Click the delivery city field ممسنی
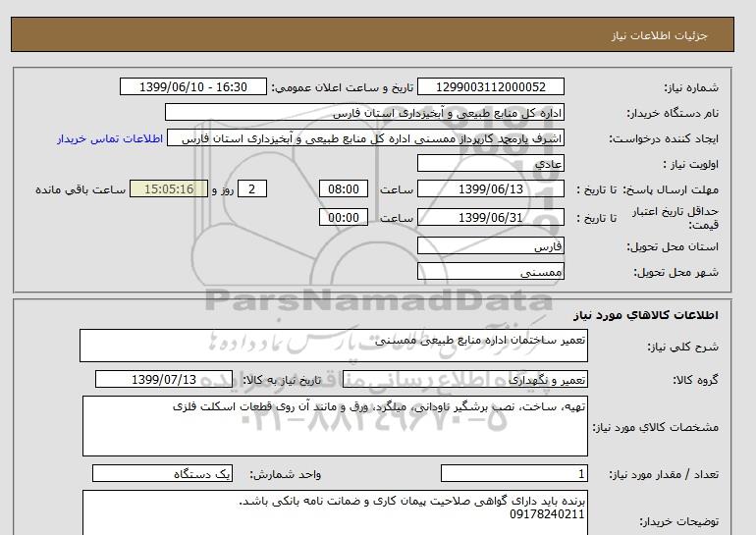 [491, 271]
